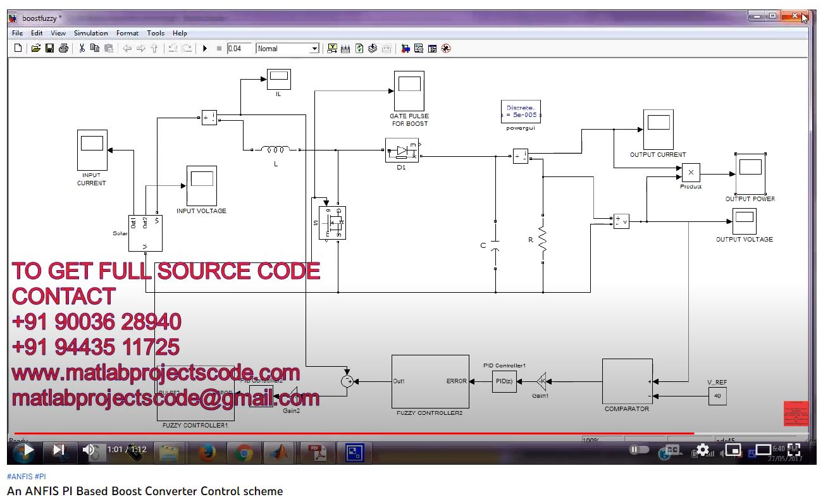Viewport: 823px width, 504px height.
Task: Select the diode D1 block
Action: [x=402, y=151]
